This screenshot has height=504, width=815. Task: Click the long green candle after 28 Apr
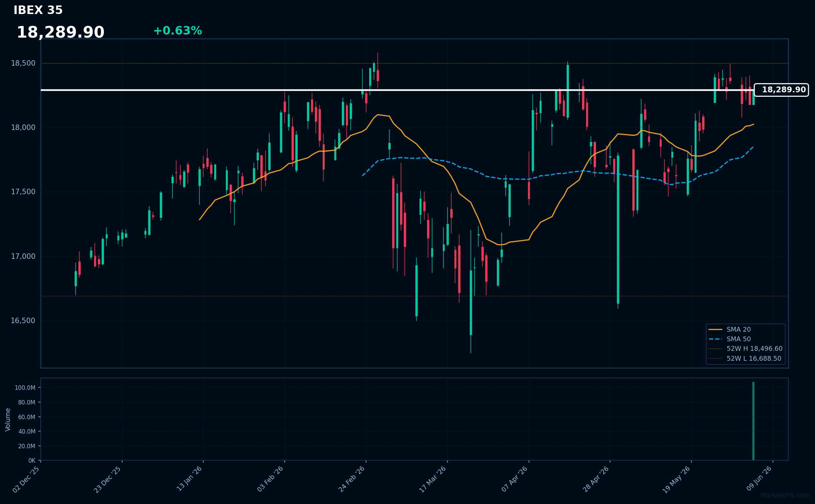coord(618,230)
